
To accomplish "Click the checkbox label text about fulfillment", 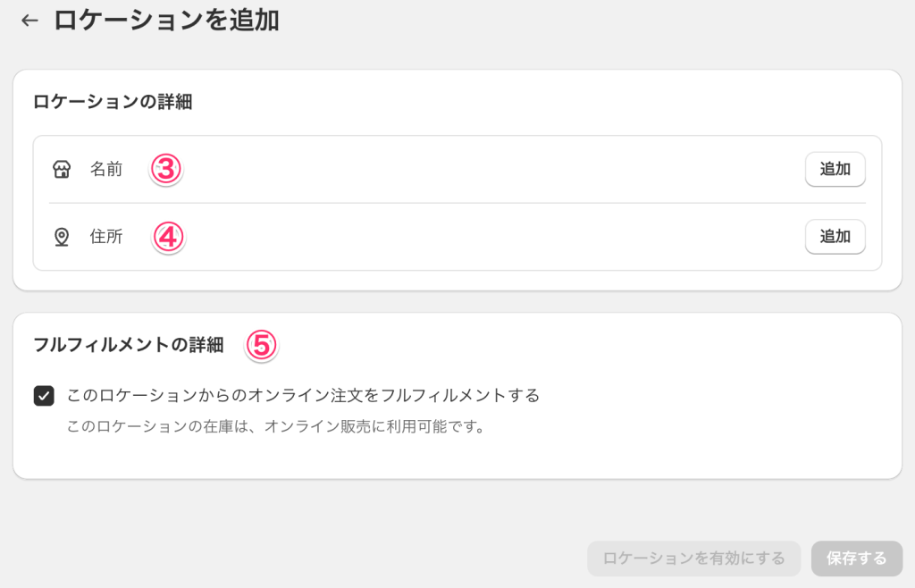I will click(304, 395).
